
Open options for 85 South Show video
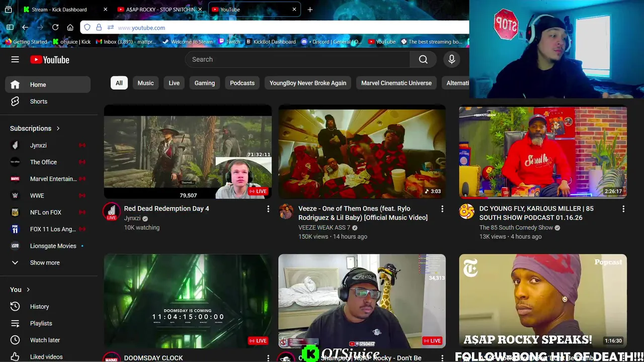(x=623, y=209)
